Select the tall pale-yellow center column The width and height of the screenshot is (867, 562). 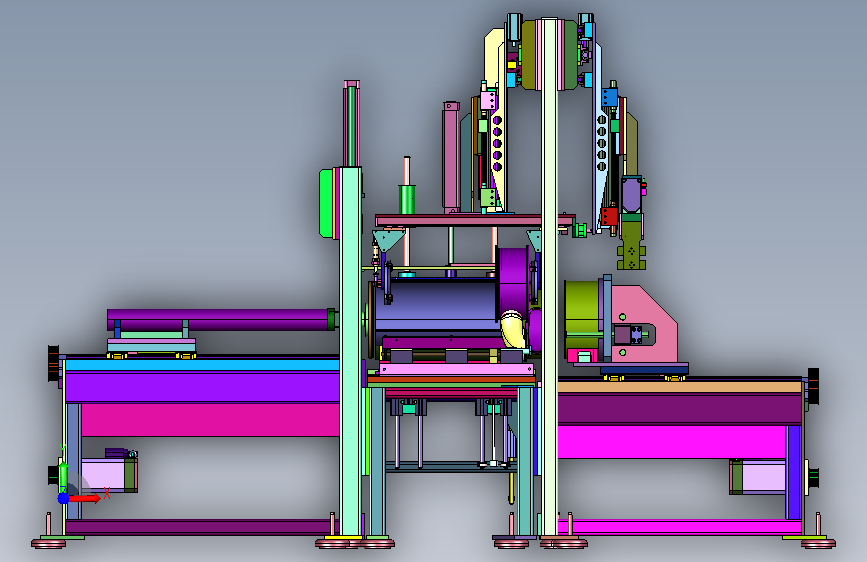tap(549, 277)
